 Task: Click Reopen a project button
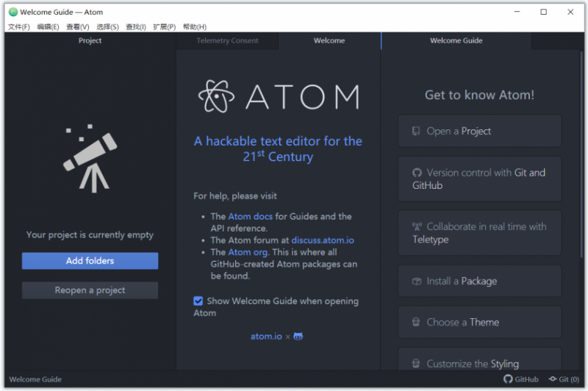(x=90, y=290)
